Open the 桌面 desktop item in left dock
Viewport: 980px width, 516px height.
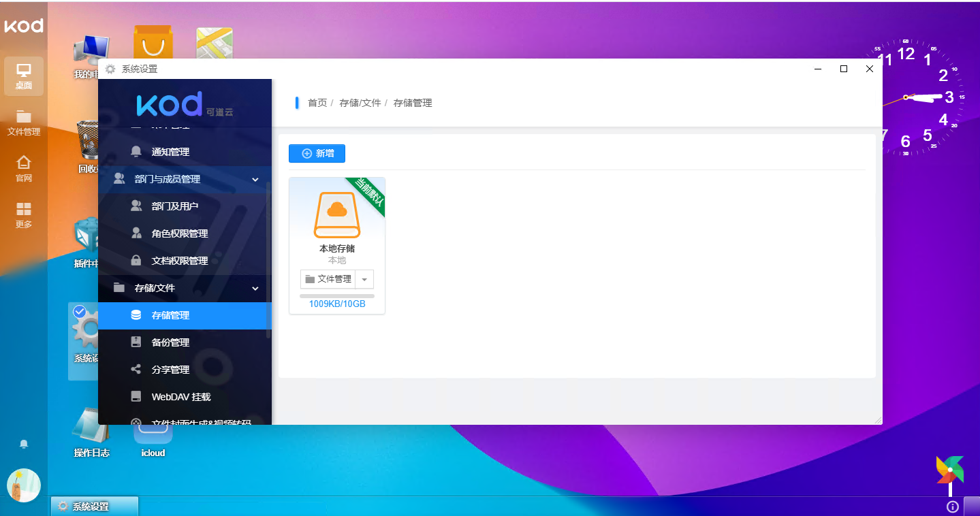pyautogui.click(x=24, y=76)
